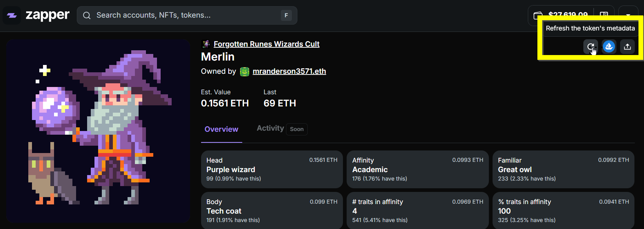The width and height of the screenshot is (644, 229).
Task: Click the zapper wordmark text
Action: click(x=47, y=15)
